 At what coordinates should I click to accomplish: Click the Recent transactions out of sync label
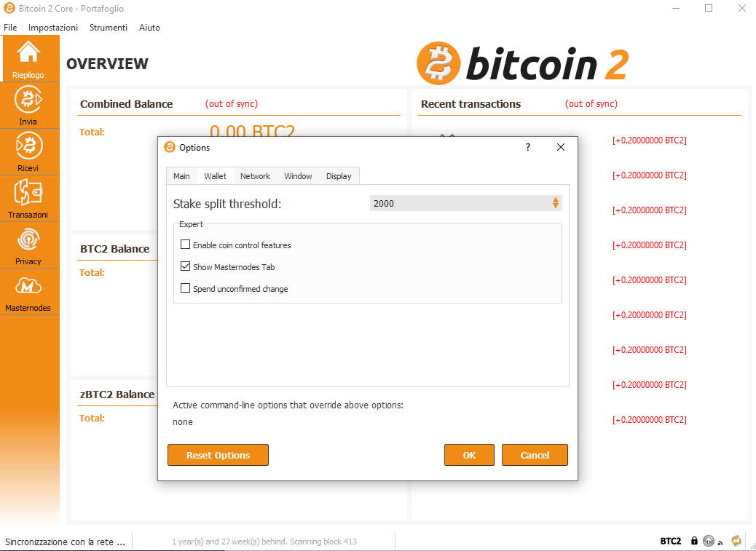pyautogui.click(x=591, y=104)
